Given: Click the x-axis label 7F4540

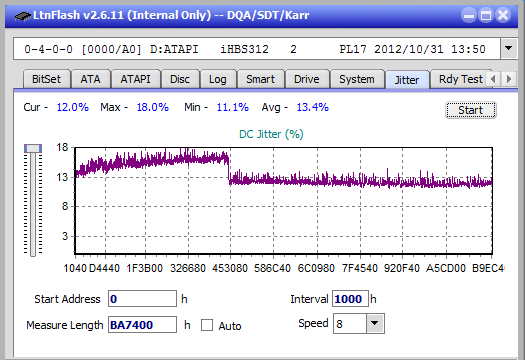Looking at the screenshot, I should 360,268.
